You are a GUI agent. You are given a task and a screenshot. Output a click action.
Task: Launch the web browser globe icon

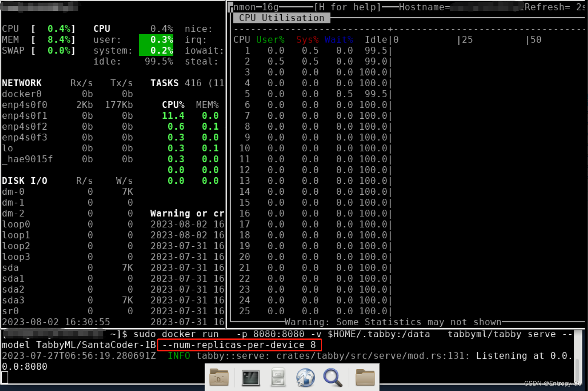pos(305,378)
